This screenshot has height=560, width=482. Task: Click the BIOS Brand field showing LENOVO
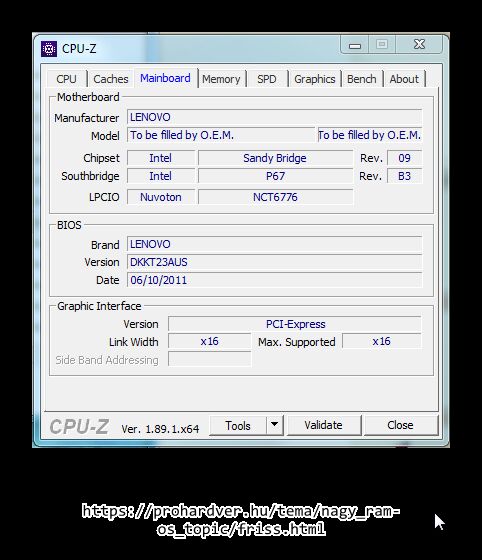pos(274,244)
